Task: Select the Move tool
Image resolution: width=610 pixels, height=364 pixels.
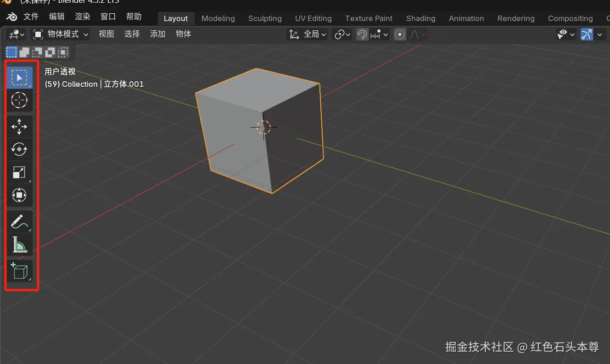Action: (19, 127)
